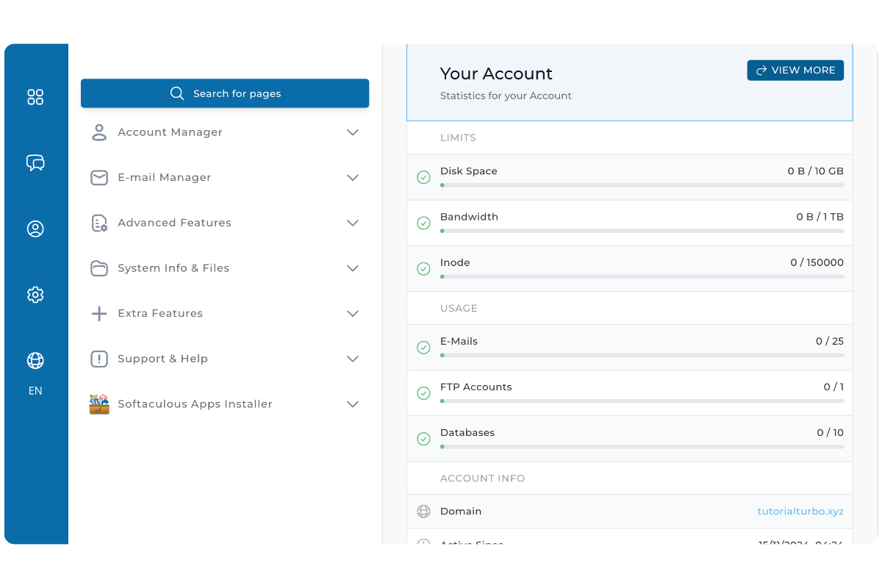
Task: Click the E-mail Manager envelope icon
Action: (99, 178)
